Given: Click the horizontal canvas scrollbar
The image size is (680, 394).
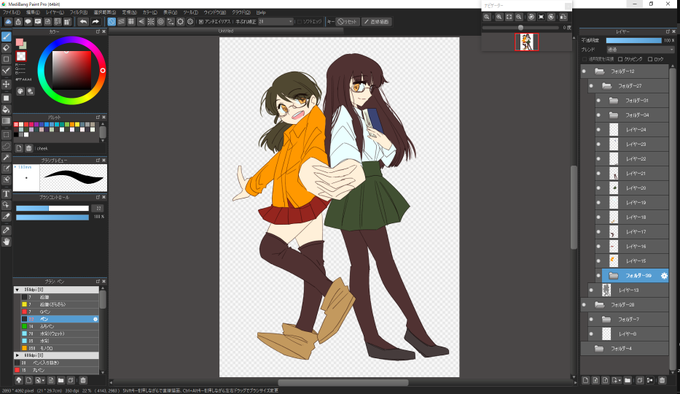Looking at the screenshot, I should (x=343, y=383).
